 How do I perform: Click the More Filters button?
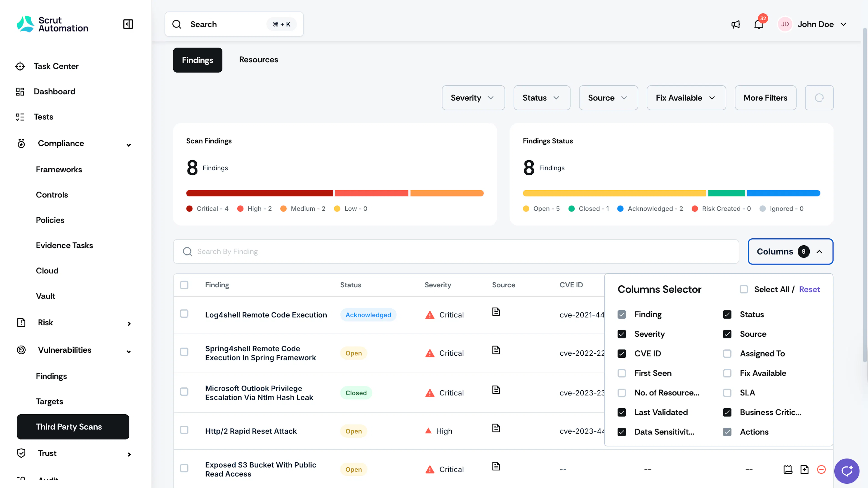[x=765, y=98]
